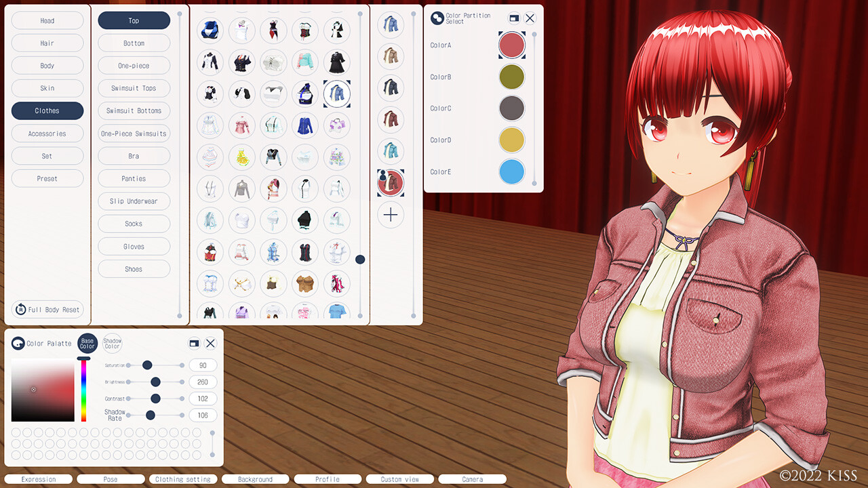Click the clothing list scrollbar handle
This screenshot has width=868, height=488.
(360, 259)
